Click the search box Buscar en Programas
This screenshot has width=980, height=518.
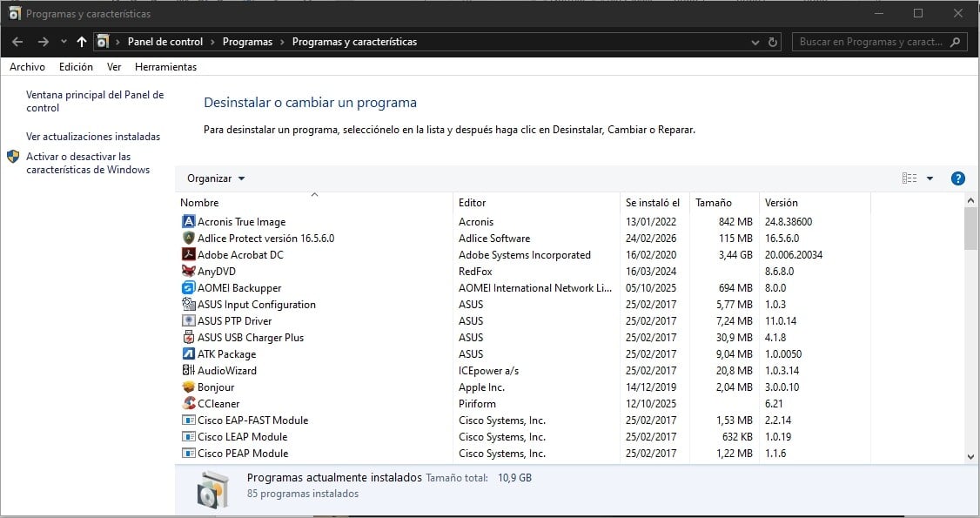[870, 42]
